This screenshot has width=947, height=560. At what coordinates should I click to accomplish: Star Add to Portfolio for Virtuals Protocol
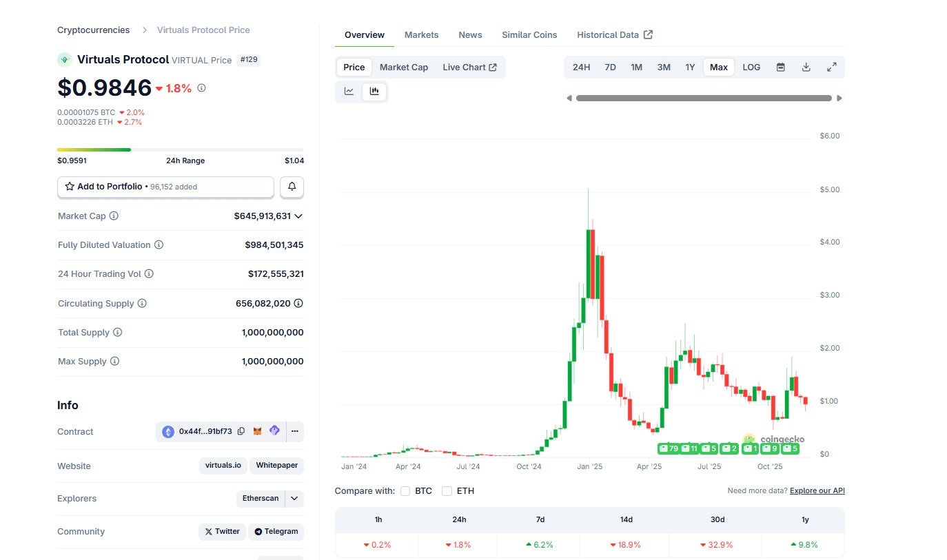69,187
